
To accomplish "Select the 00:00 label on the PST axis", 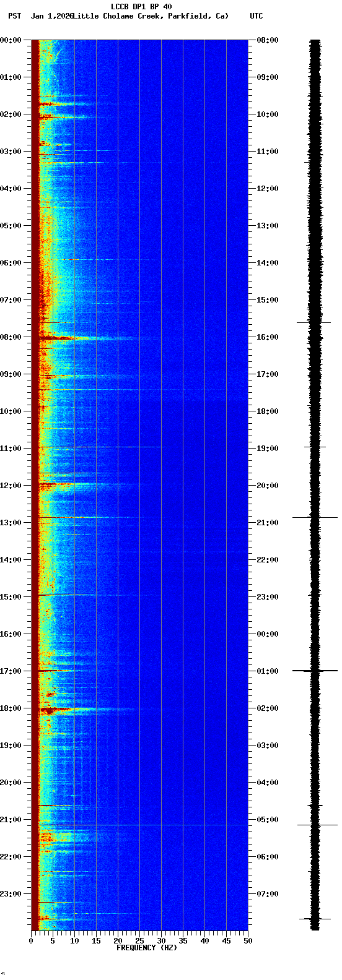I will click(x=11, y=40).
